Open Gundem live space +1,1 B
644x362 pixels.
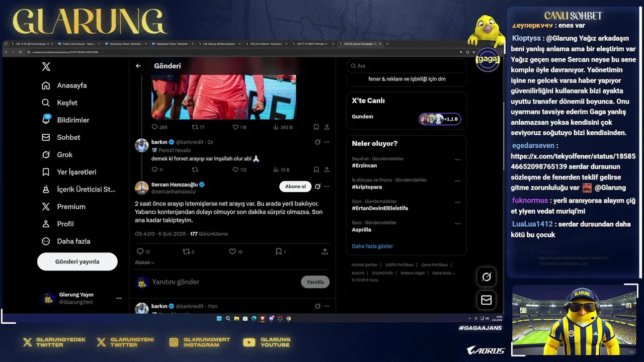[x=439, y=119]
